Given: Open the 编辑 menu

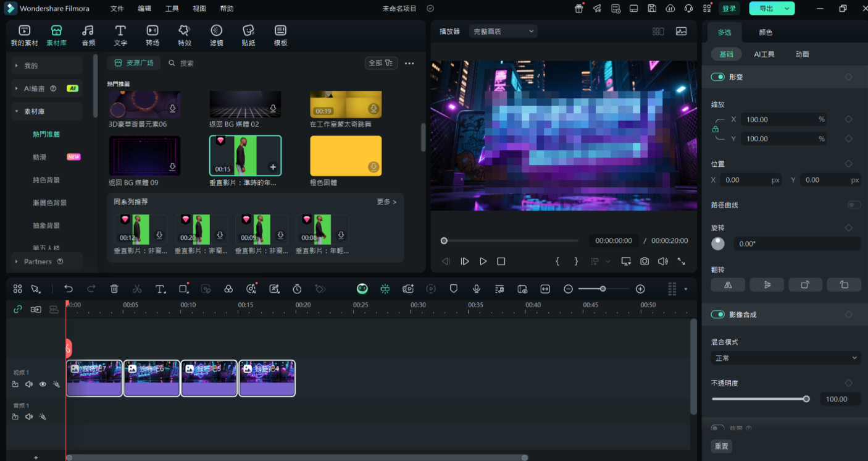Looking at the screenshot, I should pos(144,9).
